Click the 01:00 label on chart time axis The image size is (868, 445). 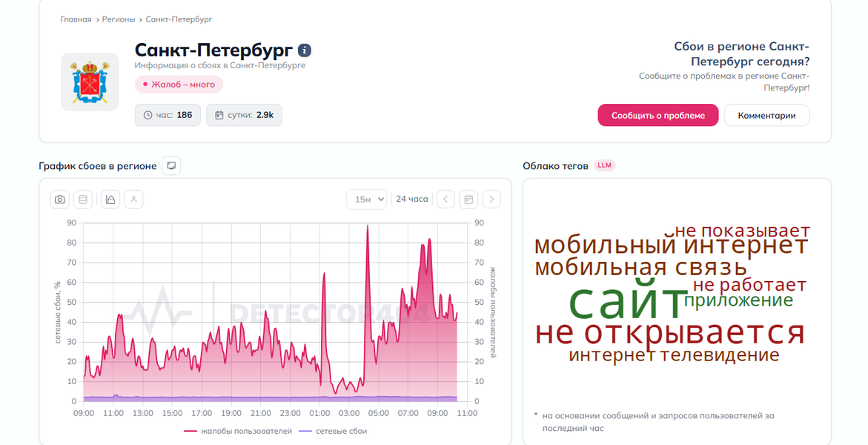319,413
